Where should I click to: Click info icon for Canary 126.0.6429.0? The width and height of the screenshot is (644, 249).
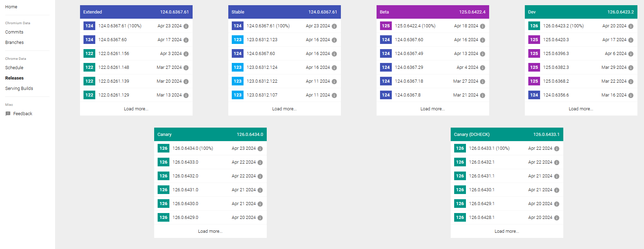point(260,218)
